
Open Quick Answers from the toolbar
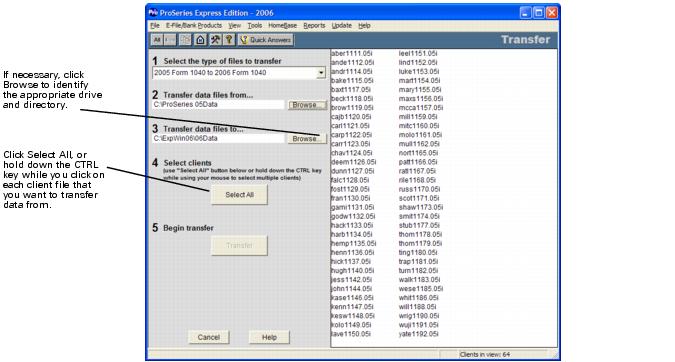tap(266, 40)
